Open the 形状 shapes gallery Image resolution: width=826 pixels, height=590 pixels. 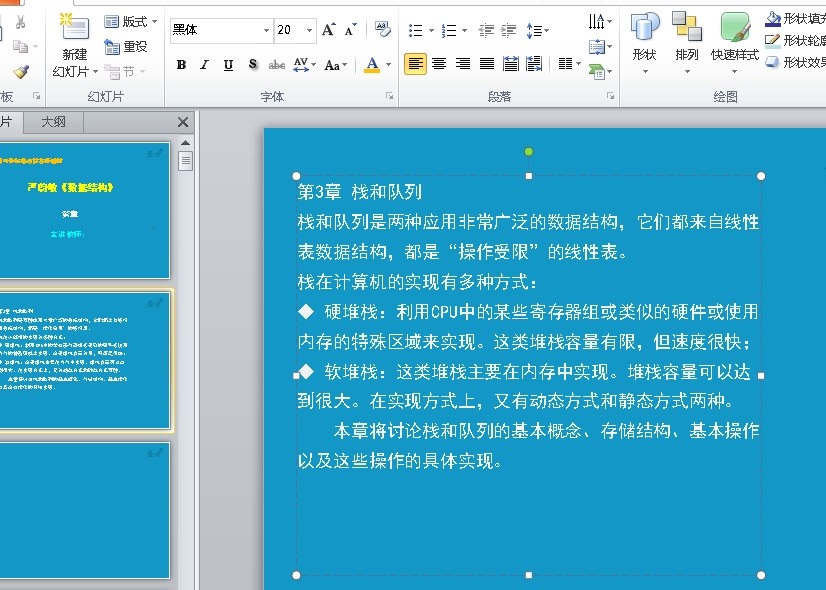pyautogui.click(x=645, y=43)
